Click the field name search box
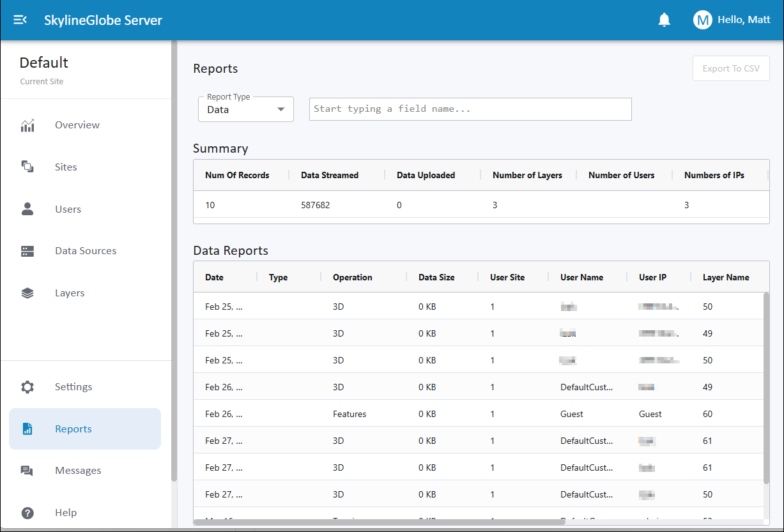784x532 pixels. [x=470, y=109]
